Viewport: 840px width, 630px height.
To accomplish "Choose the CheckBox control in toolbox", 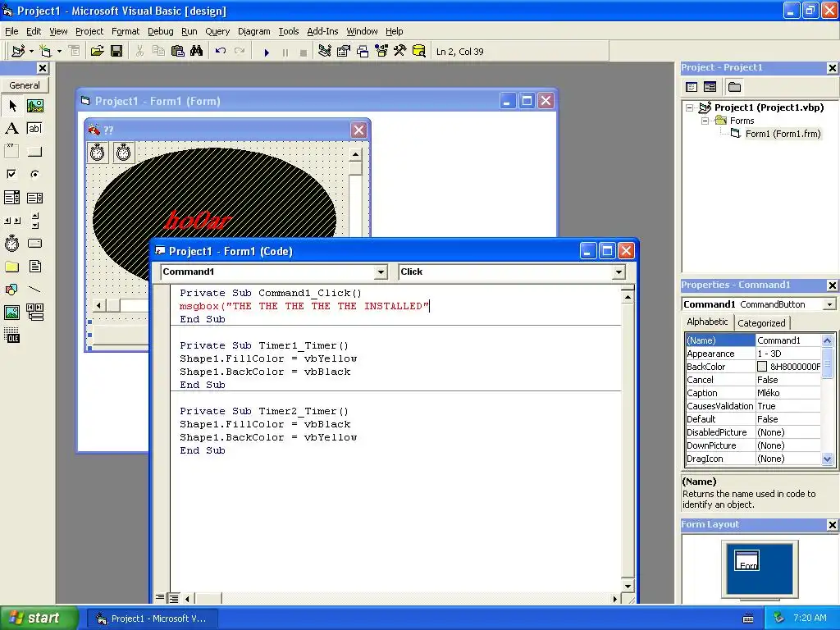I will tap(11, 175).
